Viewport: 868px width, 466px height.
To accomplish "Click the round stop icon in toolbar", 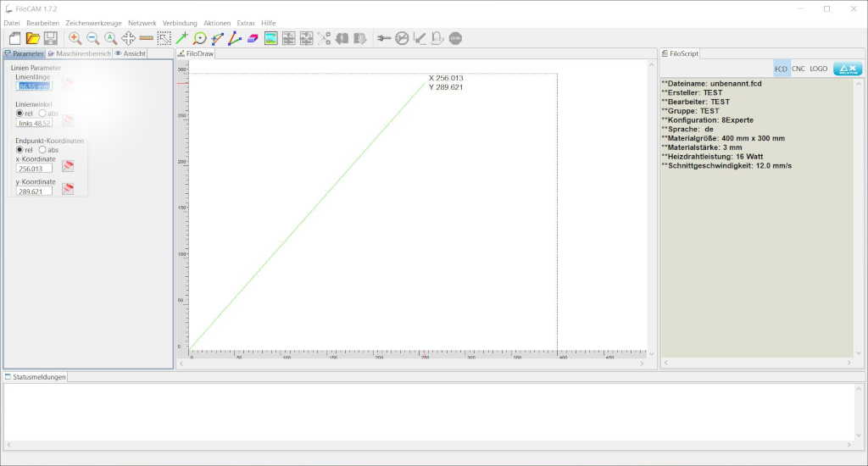I will pos(455,38).
